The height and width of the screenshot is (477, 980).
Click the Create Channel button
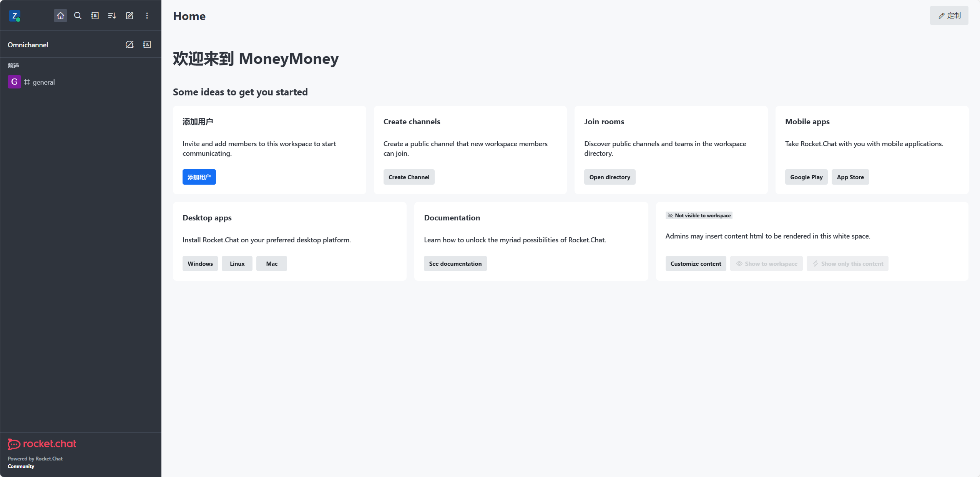(x=409, y=177)
